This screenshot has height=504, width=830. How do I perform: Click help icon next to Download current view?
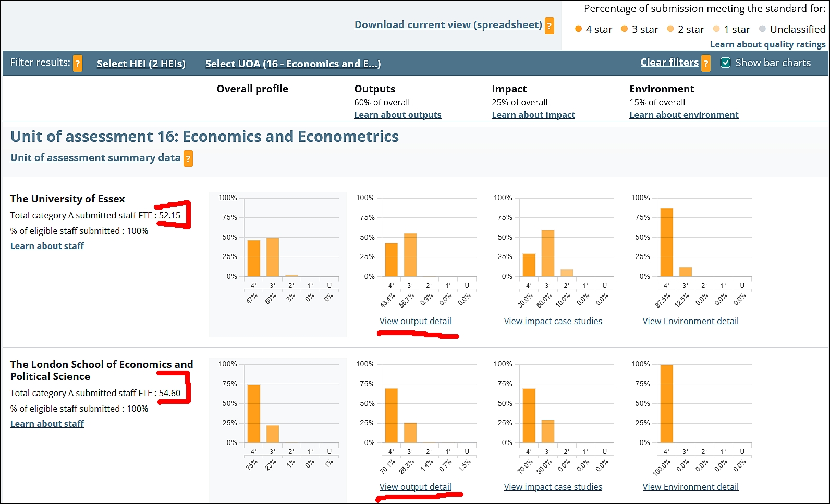click(549, 26)
